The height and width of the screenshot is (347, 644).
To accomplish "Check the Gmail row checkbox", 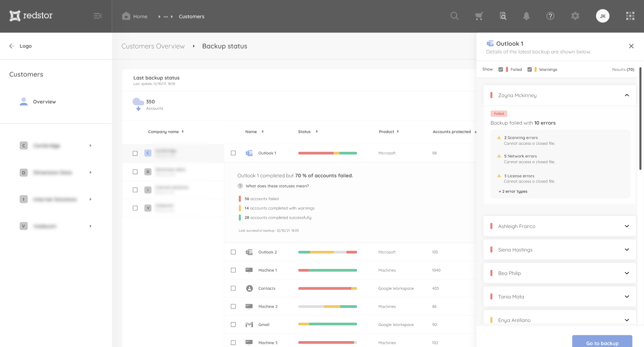I will [x=233, y=324].
